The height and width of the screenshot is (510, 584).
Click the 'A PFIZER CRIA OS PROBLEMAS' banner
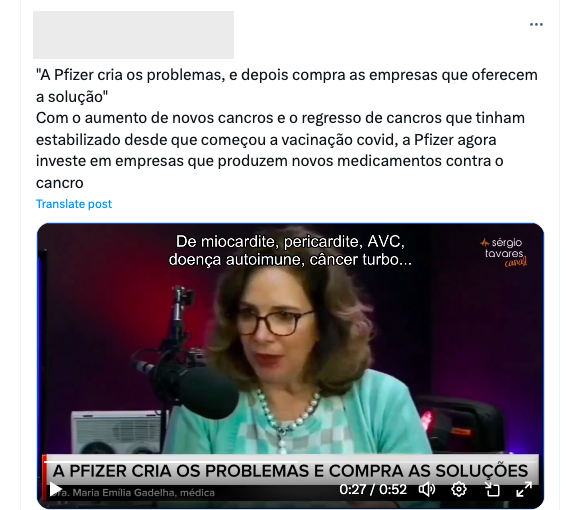[x=290, y=471]
